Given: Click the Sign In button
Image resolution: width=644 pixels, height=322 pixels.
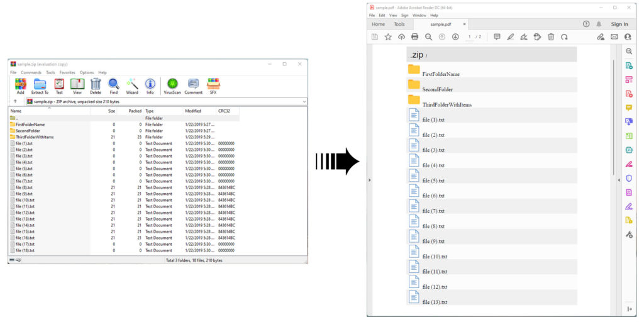Looking at the screenshot, I should tap(619, 24).
